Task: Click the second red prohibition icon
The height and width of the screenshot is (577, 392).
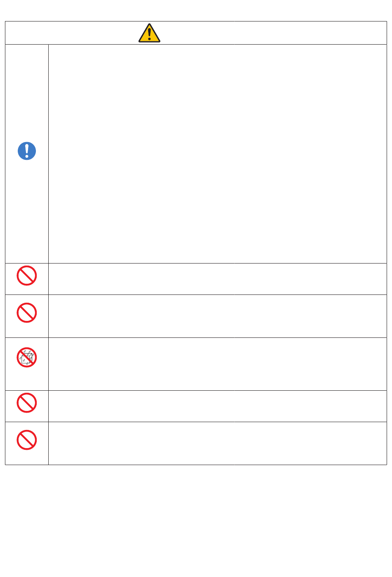Action: pos(27,313)
